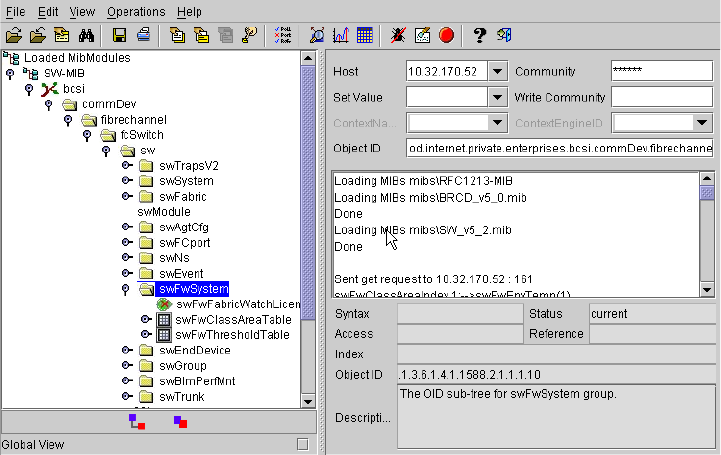The image size is (721, 455).
Task: Open the table grid view icon
Action: click(364, 35)
